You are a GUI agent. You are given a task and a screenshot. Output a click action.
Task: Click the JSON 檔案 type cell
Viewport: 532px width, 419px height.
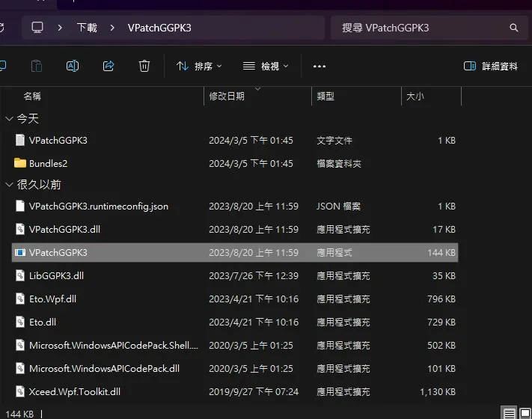tap(338, 207)
